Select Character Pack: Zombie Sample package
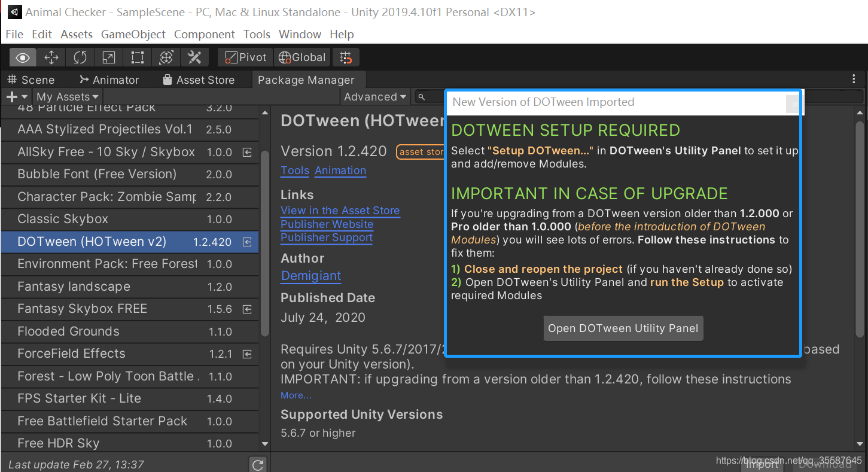Image resolution: width=868 pixels, height=472 pixels. coord(130,197)
